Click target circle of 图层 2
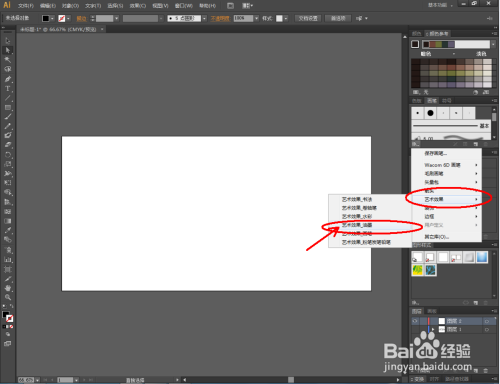 [x=487, y=321]
